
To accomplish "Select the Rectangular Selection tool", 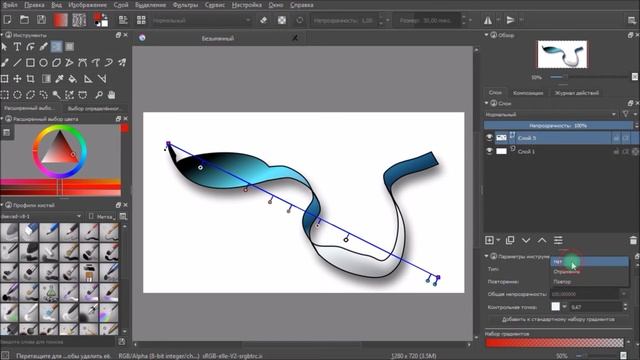I will tap(4, 95).
